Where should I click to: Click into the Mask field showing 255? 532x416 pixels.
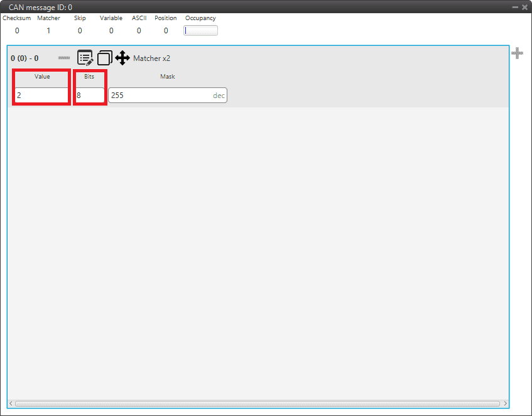point(160,96)
